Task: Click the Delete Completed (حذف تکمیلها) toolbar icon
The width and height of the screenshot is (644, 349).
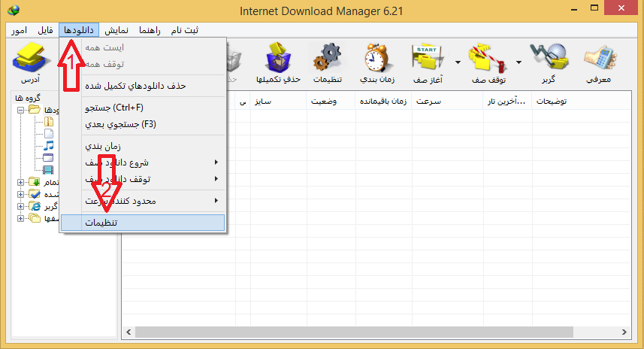Action: tap(278, 58)
